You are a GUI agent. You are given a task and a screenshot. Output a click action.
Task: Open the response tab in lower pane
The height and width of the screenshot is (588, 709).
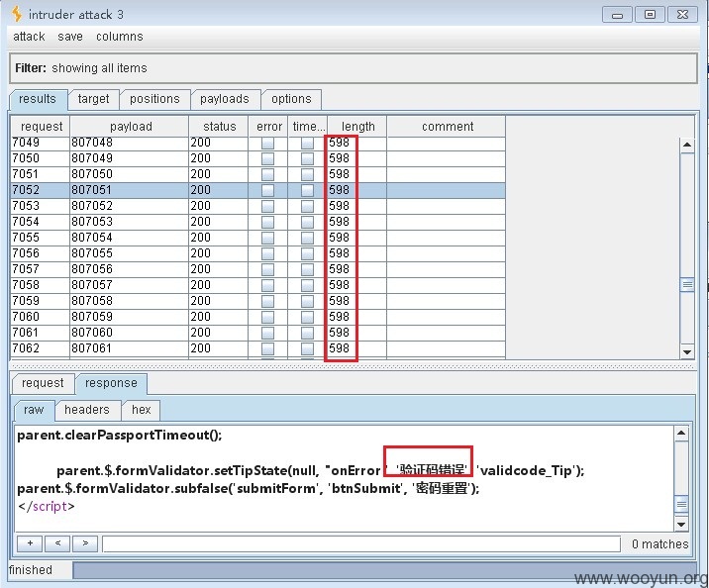111,383
